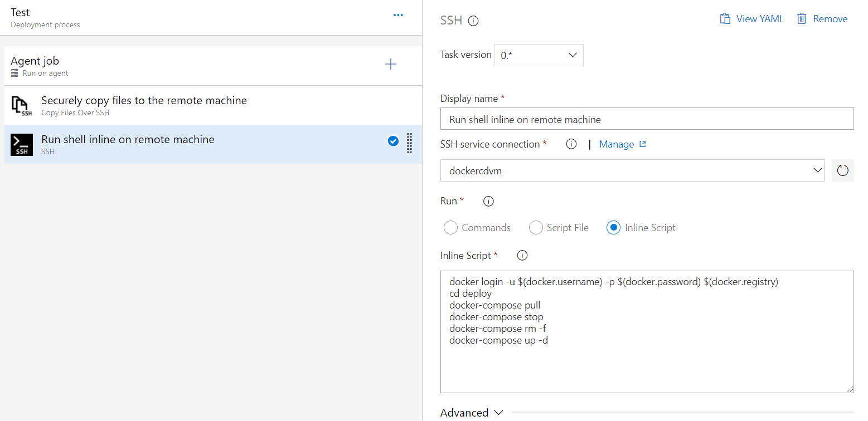Select the Inline Script radio option

point(614,228)
